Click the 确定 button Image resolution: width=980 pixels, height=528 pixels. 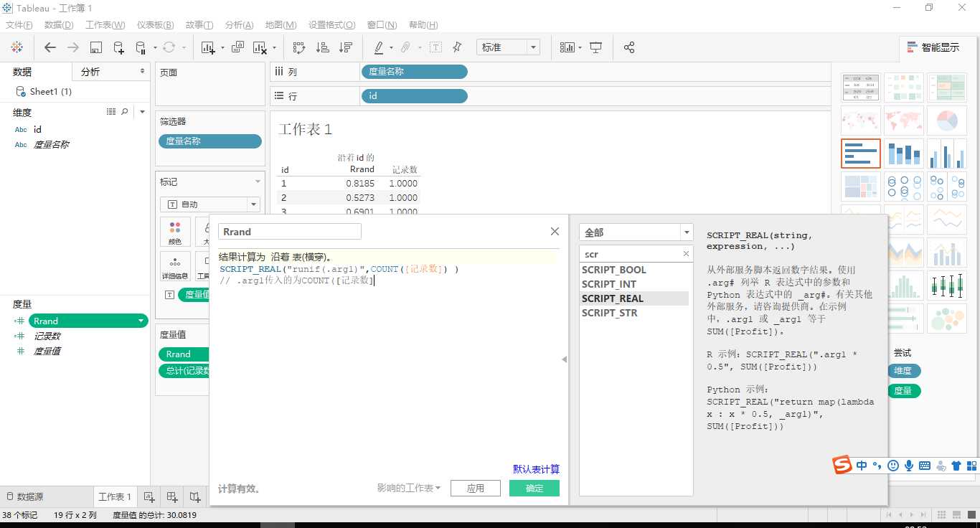click(x=534, y=488)
